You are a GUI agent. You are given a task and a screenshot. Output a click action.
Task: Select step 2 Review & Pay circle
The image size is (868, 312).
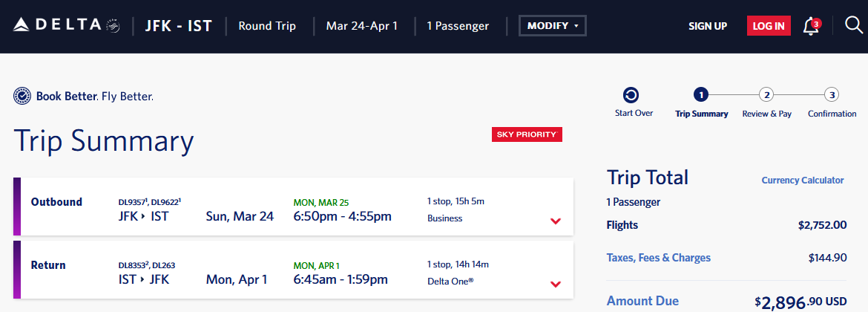[766, 95]
